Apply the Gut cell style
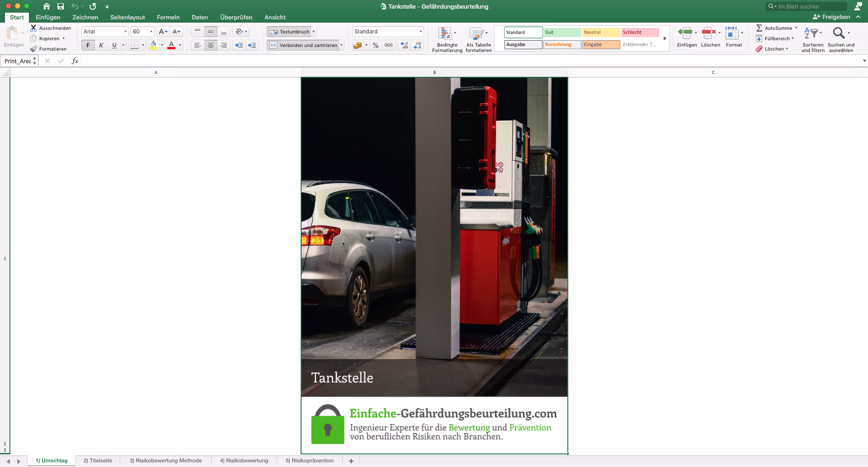868x467 pixels. (x=562, y=32)
